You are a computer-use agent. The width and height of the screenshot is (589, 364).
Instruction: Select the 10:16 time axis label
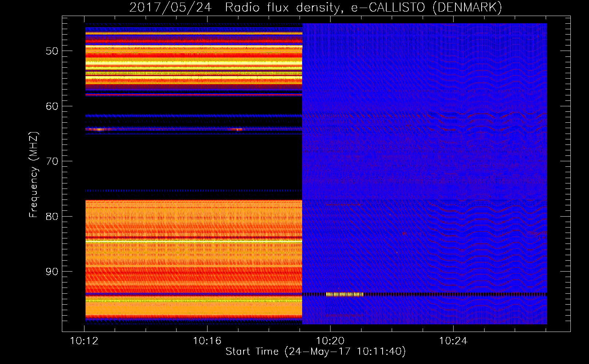click(207, 341)
